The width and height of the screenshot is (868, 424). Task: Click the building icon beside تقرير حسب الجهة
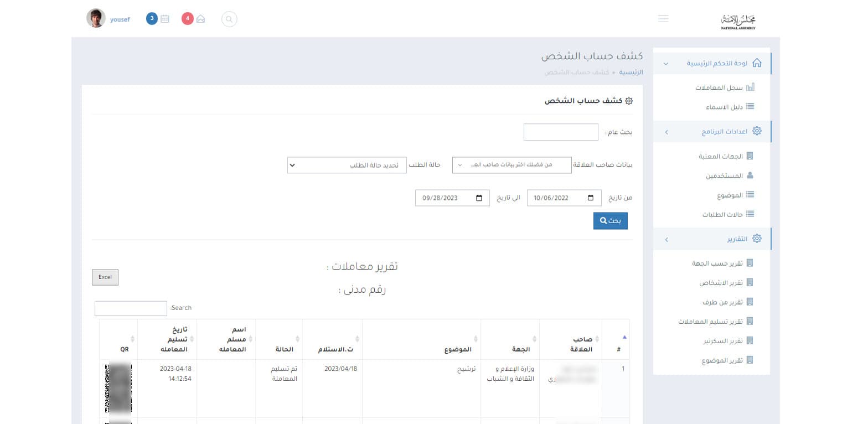[750, 263]
